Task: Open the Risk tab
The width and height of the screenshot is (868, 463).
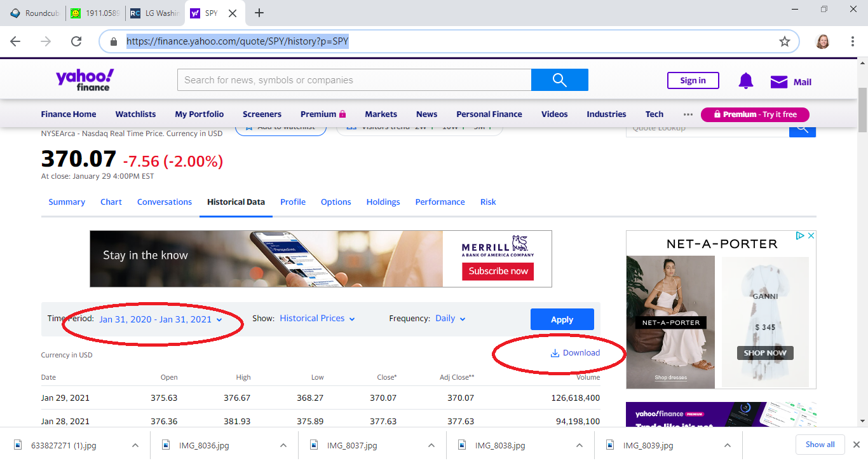Action: 488,202
